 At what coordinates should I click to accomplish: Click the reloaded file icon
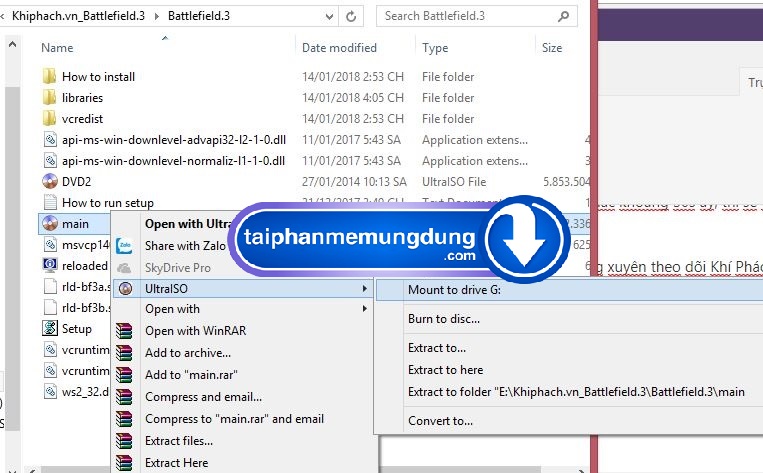[x=50, y=265]
